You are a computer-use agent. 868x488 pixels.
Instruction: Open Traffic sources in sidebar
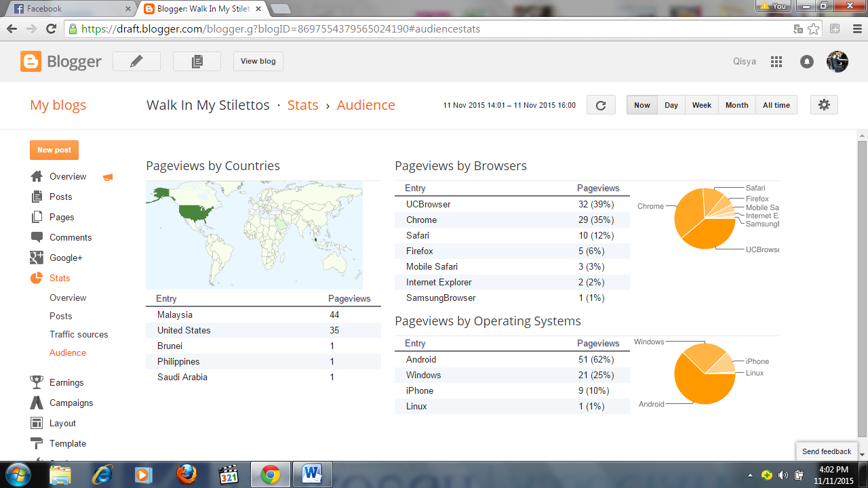(x=79, y=334)
